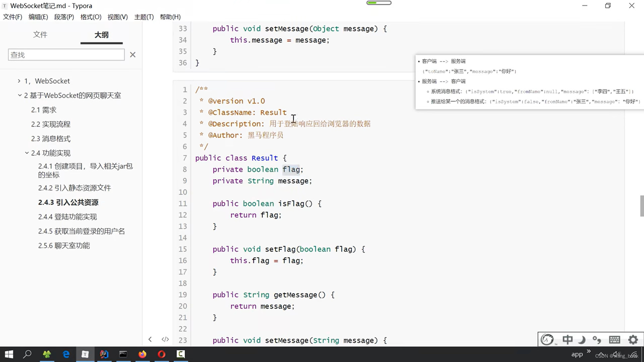Screen dimensions: 644x362
Task: Switch to the 文件 tab
Action: point(40,35)
